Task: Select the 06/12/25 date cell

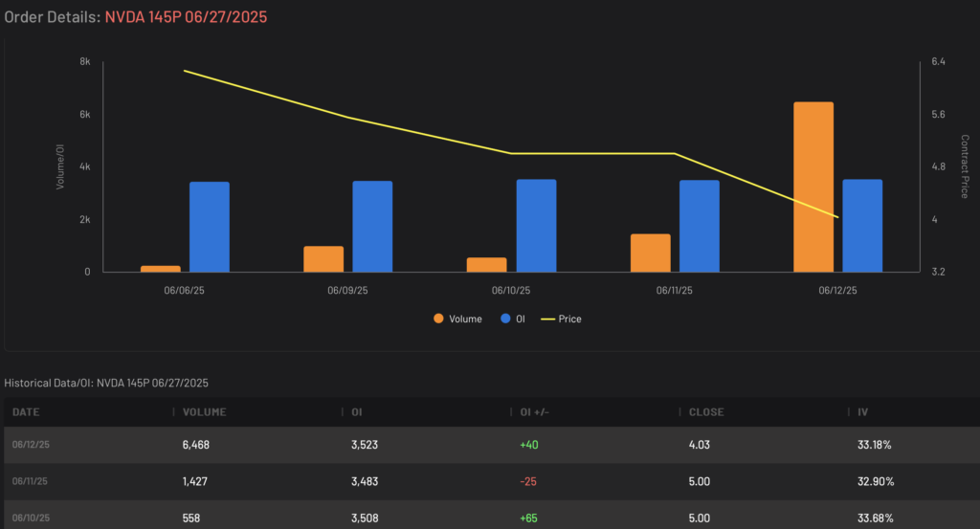Action: tap(31, 445)
